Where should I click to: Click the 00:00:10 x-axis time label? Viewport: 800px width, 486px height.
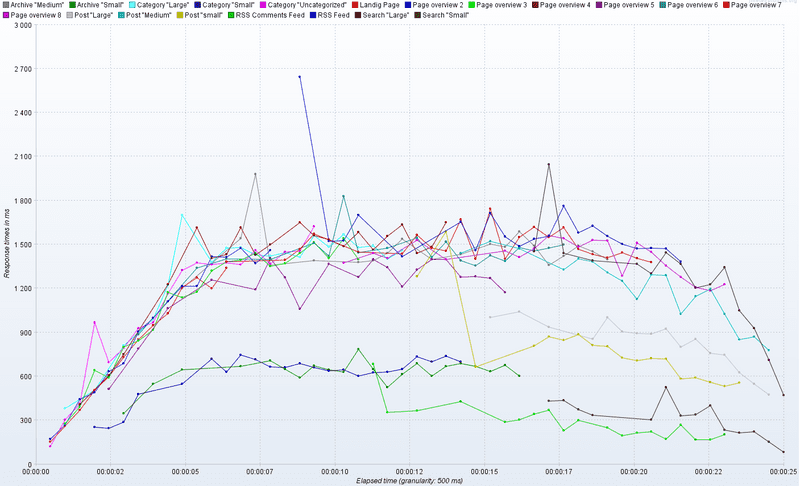(x=335, y=472)
